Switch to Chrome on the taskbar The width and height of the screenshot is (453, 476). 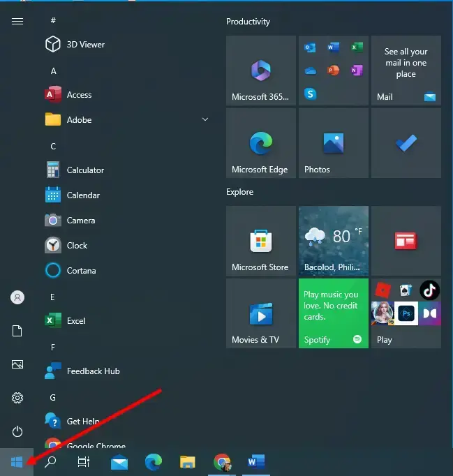pyautogui.click(x=222, y=462)
